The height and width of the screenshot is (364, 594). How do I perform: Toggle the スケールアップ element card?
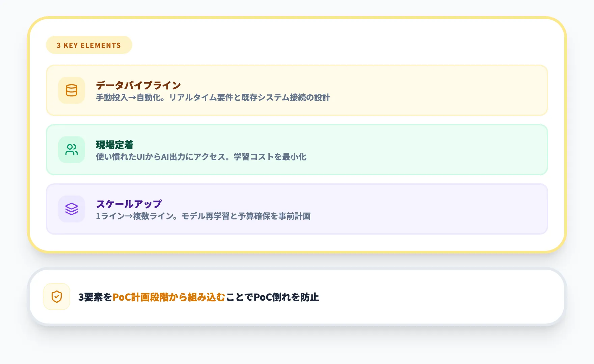click(x=297, y=209)
